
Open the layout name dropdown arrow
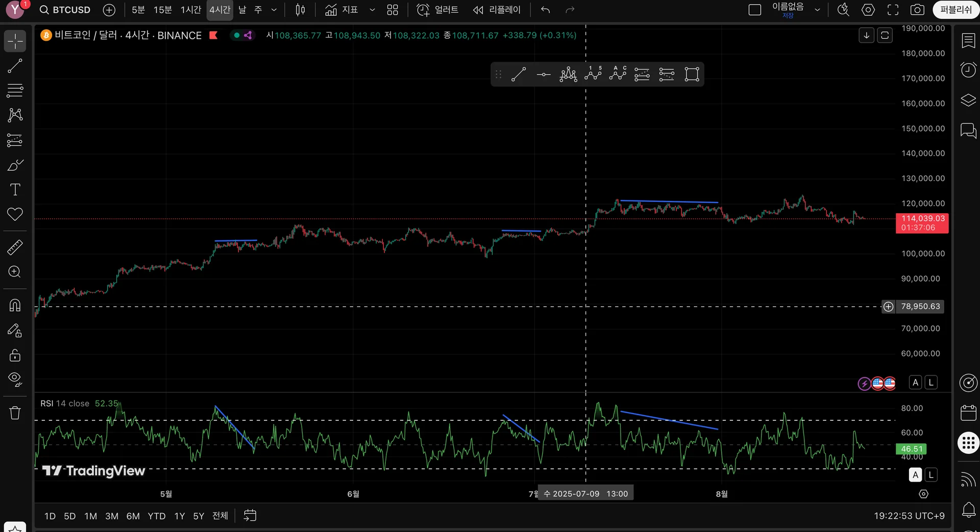tap(817, 10)
